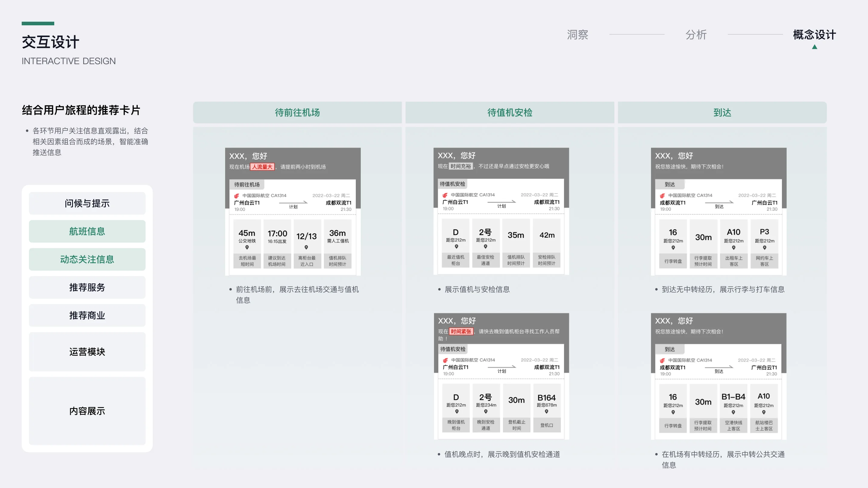Image resolution: width=868 pixels, height=488 pixels.
Task: Click the heading 结合用户旅程的推荐卡片
Action: pyautogui.click(x=81, y=110)
